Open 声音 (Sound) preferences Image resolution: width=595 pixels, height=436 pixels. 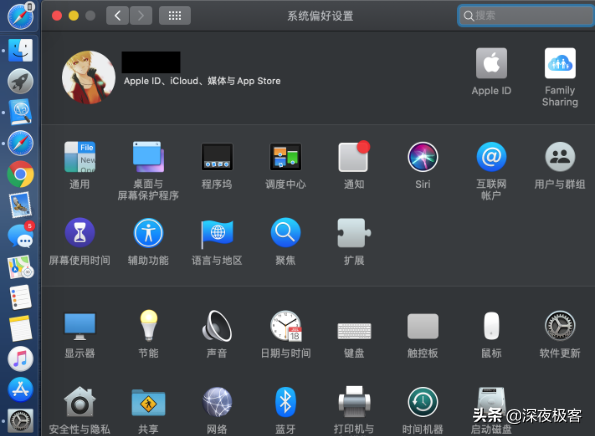217,326
